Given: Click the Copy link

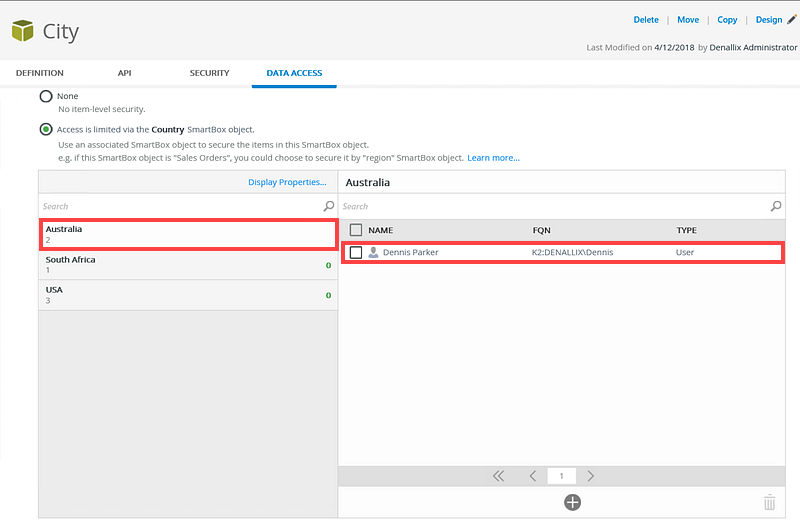Looking at the screenshot, I should [727, 19].
